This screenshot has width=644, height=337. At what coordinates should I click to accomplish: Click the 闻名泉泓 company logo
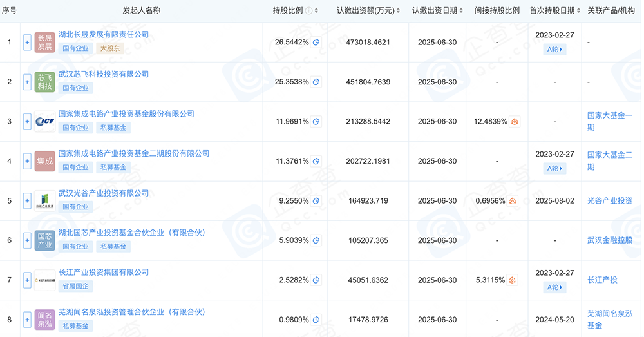[x=45, y=320]
